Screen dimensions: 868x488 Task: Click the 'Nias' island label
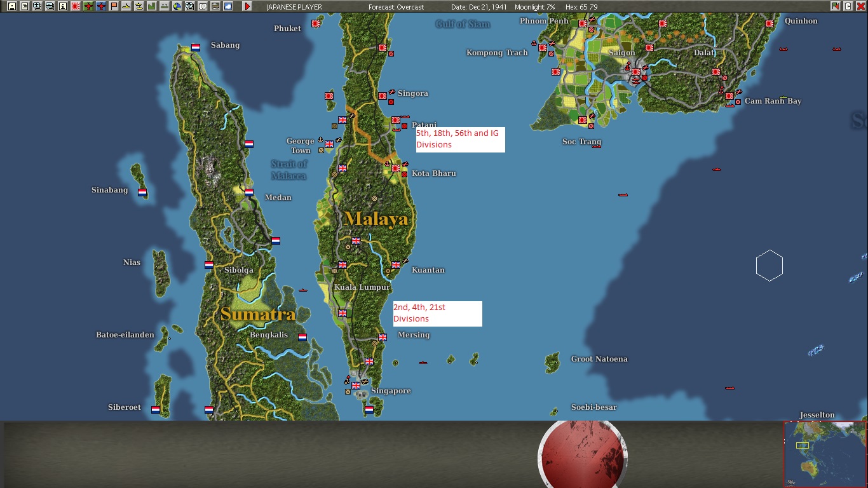pyautogui.click(x=132, y=262)
